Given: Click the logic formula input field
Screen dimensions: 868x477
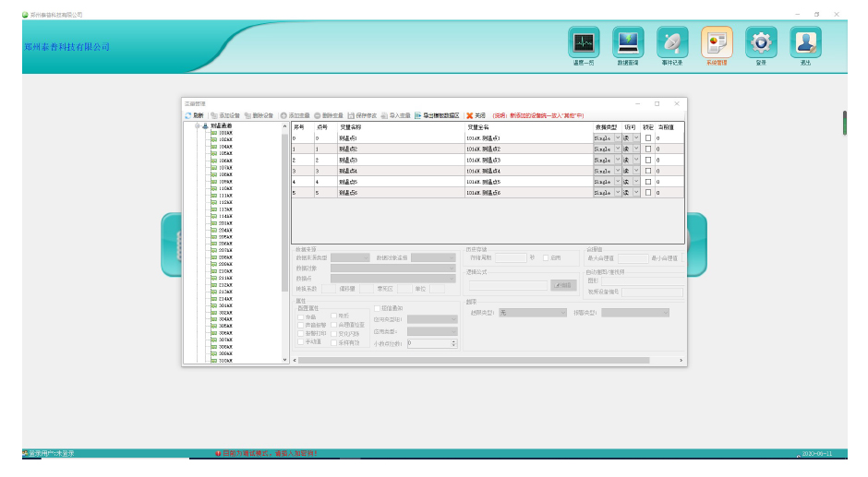Looking at the screenshot, I should tap(508, 285).
